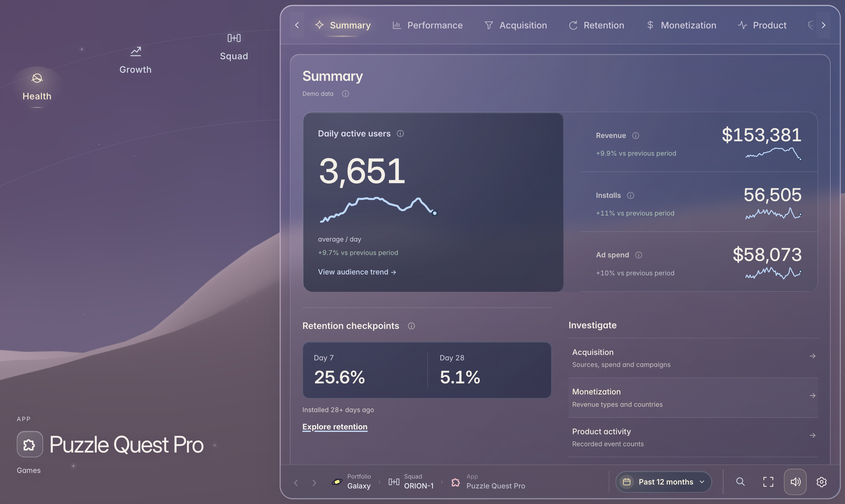
Task: Open the Galaxy portfolio breadcrumb
Action: pyautogui.click(x=352, y=482)
